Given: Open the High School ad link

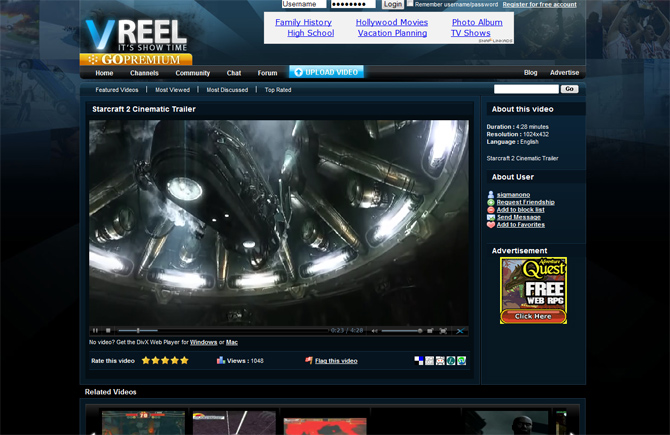Looking at the screenshot, I should 311,33.
